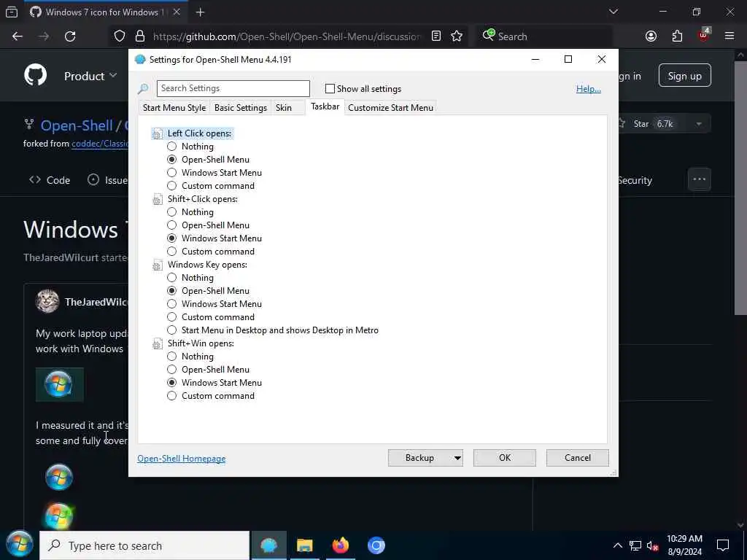Open the blue round browser icon on taskbar
The image size is (747, 560).
tap(376, 545)
